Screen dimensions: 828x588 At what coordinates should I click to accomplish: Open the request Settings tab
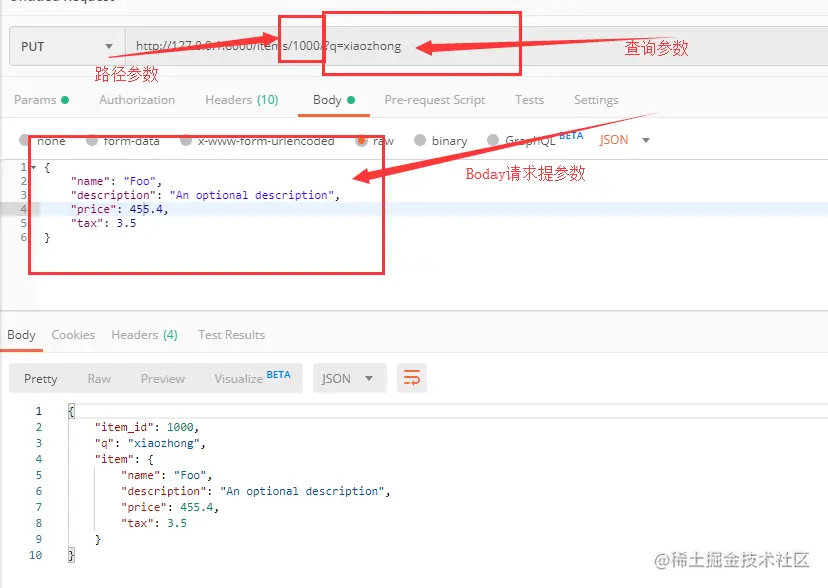[596, 100]
